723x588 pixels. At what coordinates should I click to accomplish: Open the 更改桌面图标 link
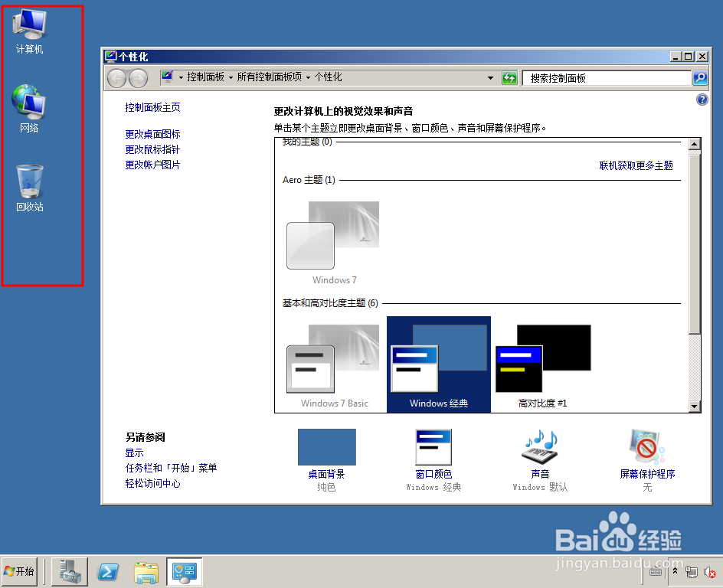pos(152,134)
